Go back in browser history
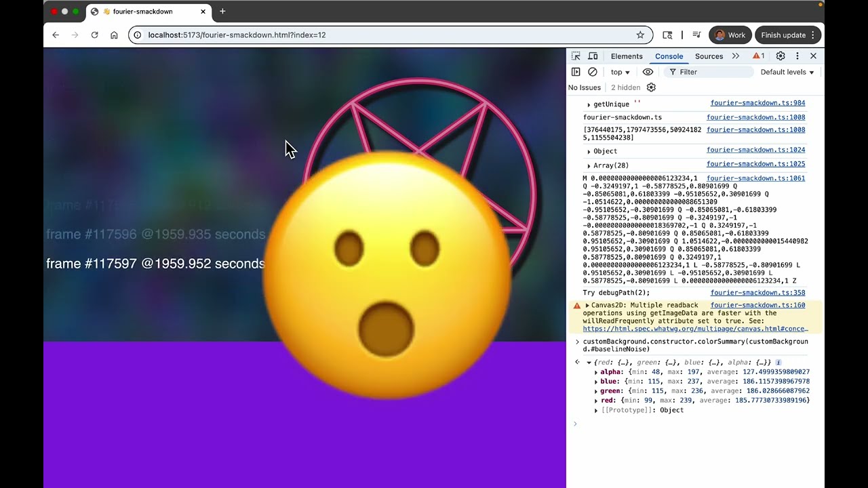The image size is (868, 488). (56, 35)
